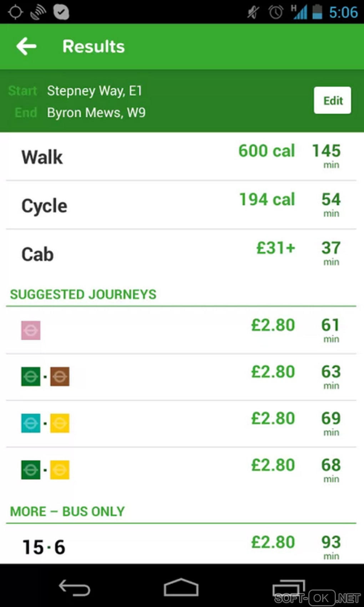Viewport: 364px width, 607px height.
Task: Tap the Results screen title
Action: [93, 46]
